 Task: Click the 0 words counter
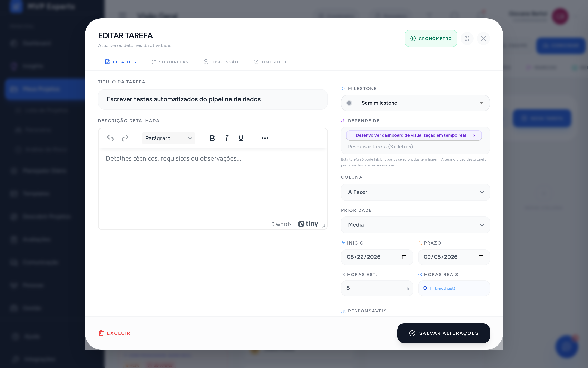point(281,224)
